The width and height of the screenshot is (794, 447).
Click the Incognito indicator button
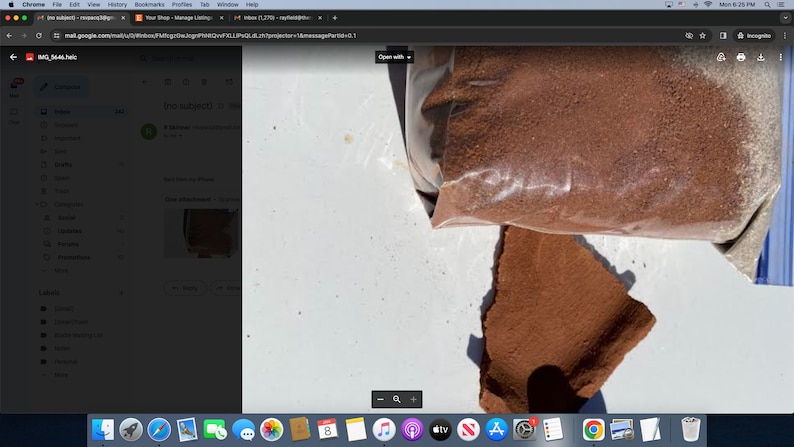click(754, 35)
